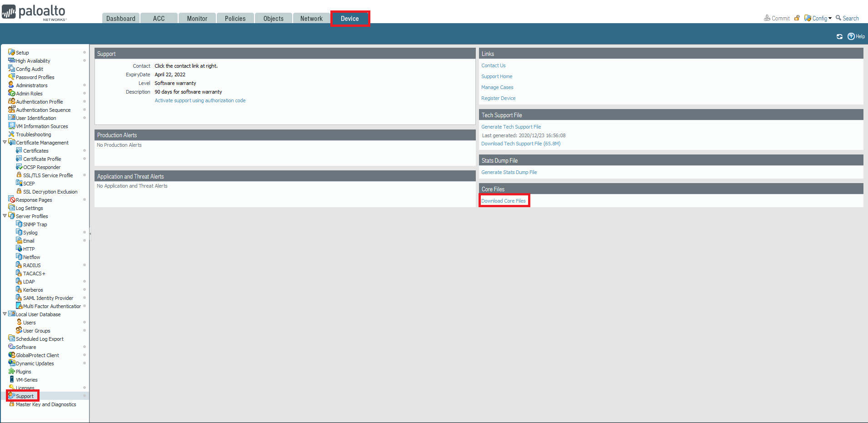This screenshot has width=868, height=423.
Task: Collapse the Server Profiles tree node
Action: (5, 216)
